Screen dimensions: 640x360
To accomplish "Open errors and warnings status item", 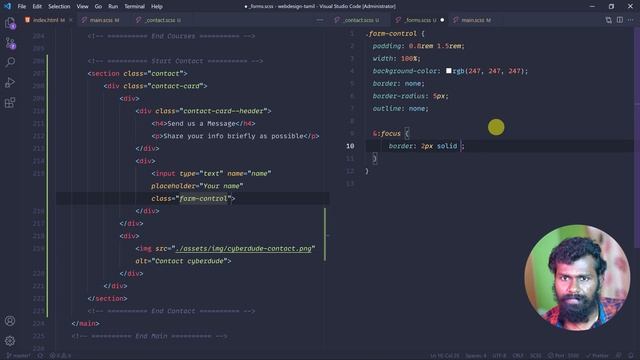I will (60, 356).
